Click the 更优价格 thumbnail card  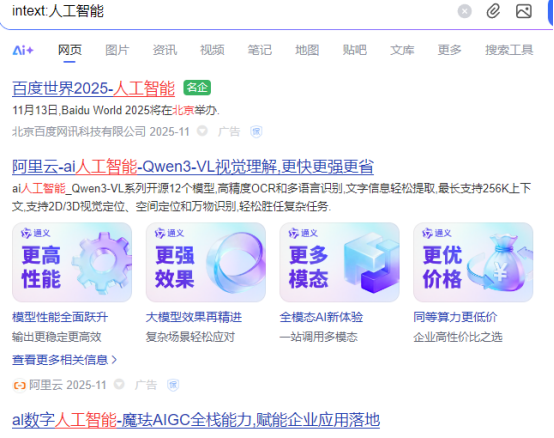pyautogui.click(x=473, y=262)
